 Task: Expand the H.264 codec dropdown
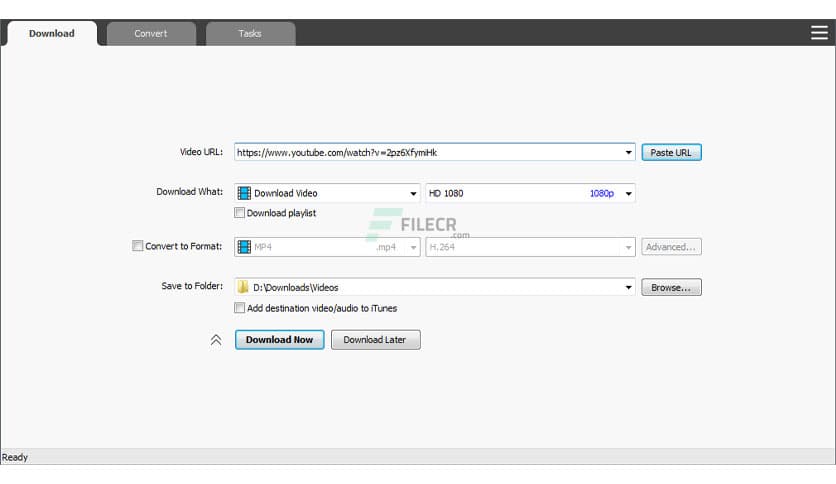629,247
